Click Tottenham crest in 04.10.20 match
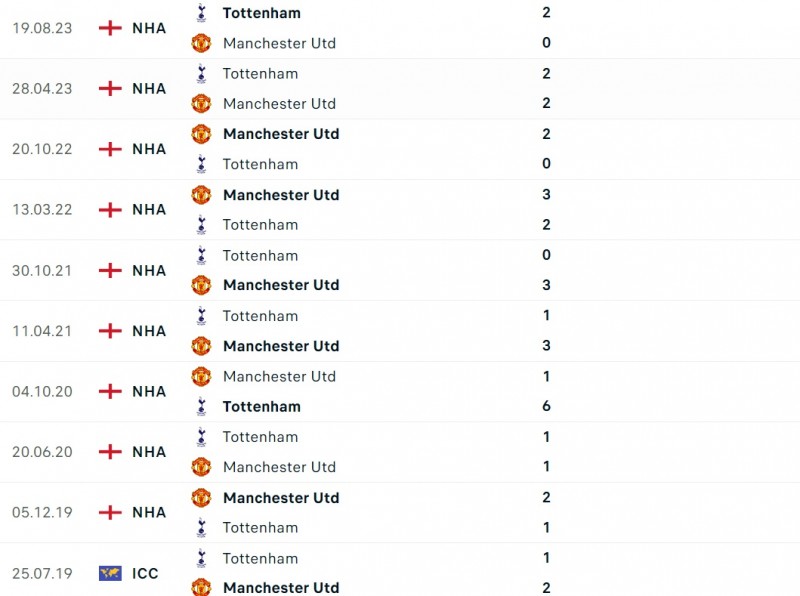Viewport: 800px width, 596px height. tap(201, 406)
